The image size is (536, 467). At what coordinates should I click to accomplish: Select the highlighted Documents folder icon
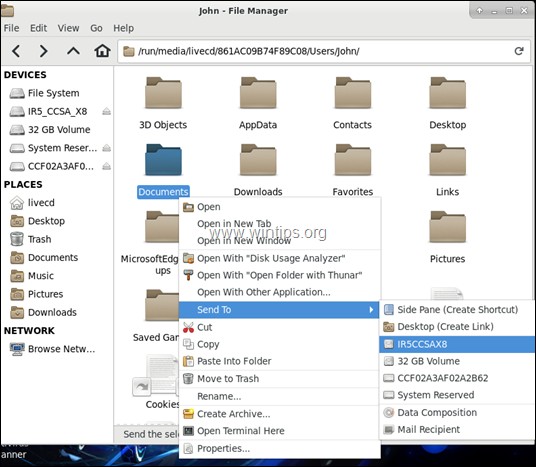coord(163,160)
